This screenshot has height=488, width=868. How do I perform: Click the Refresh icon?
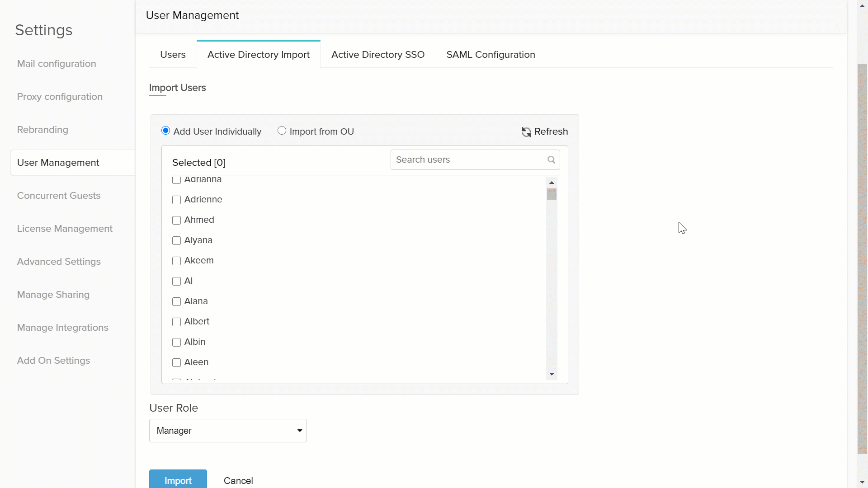point(526,132)
